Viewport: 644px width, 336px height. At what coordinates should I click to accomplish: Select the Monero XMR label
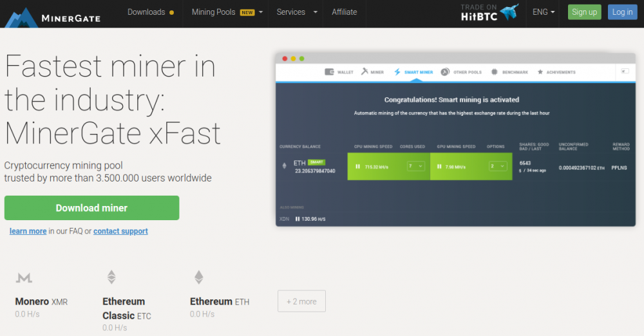tap(41, 302)
